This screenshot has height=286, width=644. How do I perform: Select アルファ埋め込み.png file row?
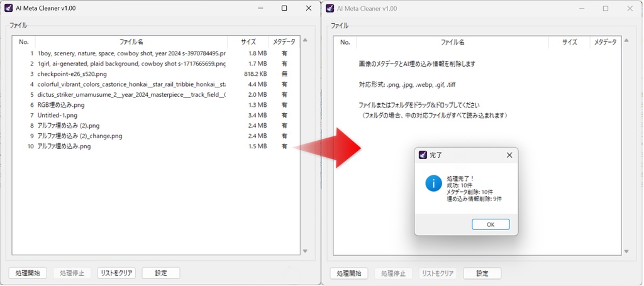click(x=157, y=146)
